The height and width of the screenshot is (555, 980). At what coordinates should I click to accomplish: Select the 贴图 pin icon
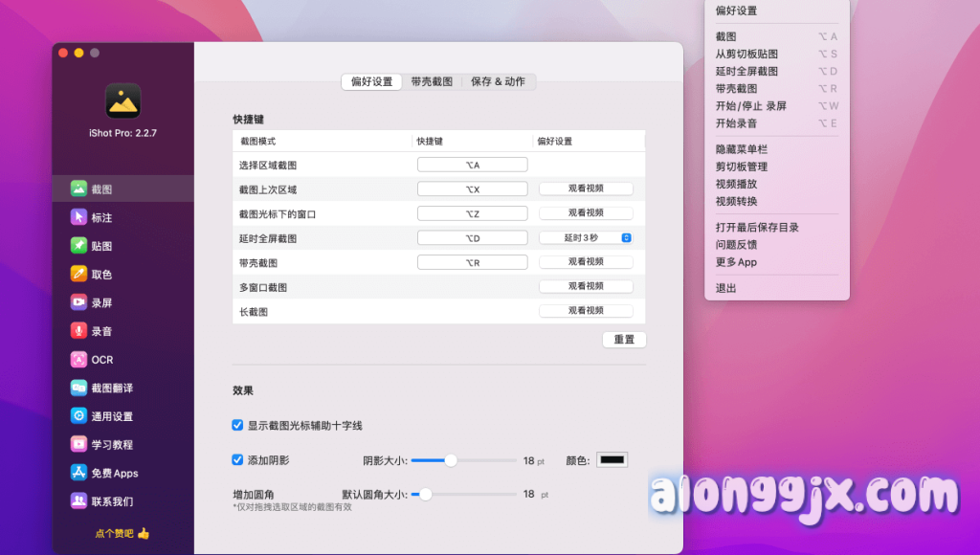(78, 246)
